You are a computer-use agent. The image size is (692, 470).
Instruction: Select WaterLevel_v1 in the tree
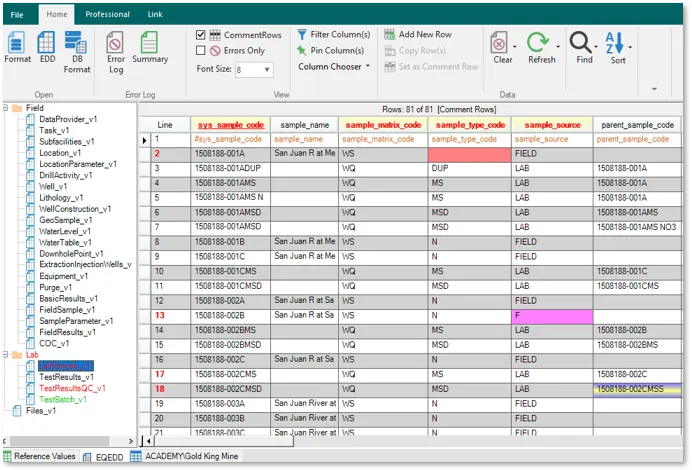65,231
